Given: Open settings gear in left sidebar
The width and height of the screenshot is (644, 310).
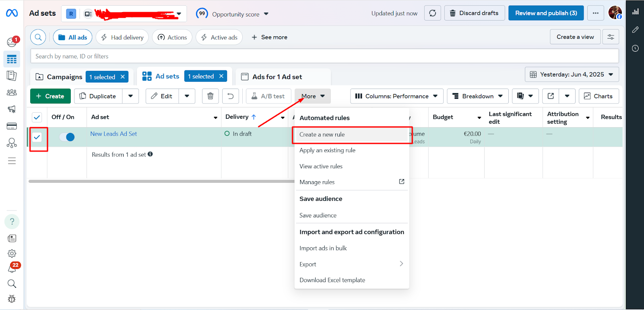Looking at the screenshot, I should point(12,254).
